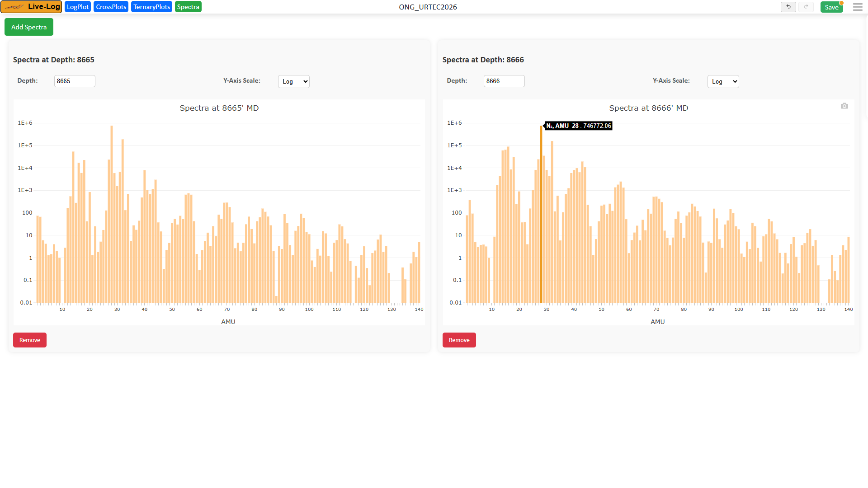This screenshot has height=488, width=868.
Task: Switch to the Spectra tab
Action: coord(188,7)
